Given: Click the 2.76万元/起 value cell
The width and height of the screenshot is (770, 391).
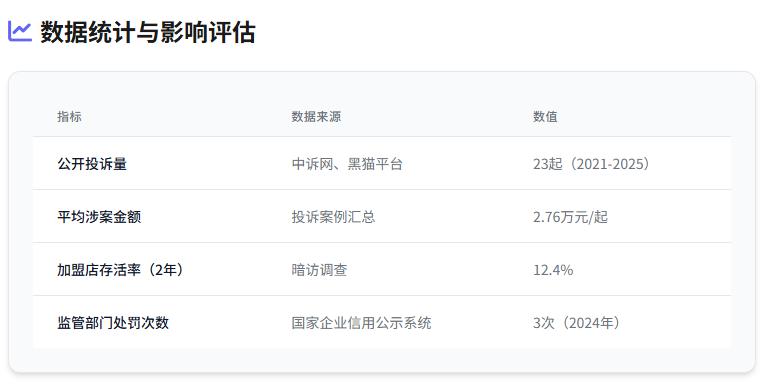Looking at the screenshot, I should 570,217.
